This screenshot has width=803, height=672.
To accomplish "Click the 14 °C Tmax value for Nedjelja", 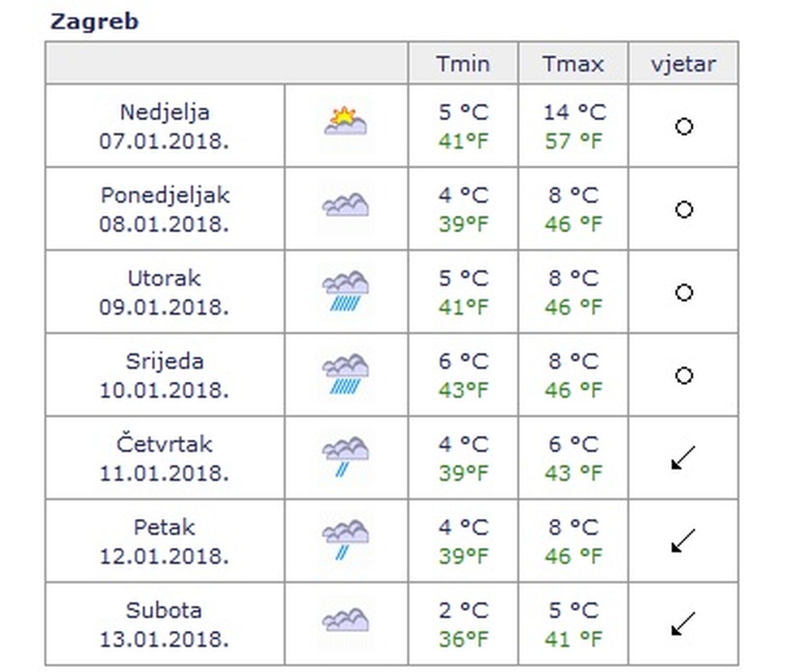I will (574, 112).
